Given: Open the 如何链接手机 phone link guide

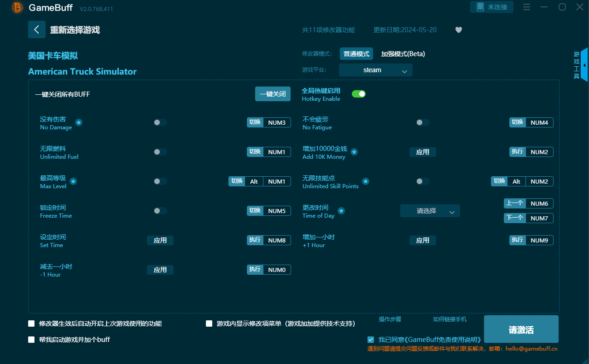Looking at the screenshot, I should click(450, 319).
